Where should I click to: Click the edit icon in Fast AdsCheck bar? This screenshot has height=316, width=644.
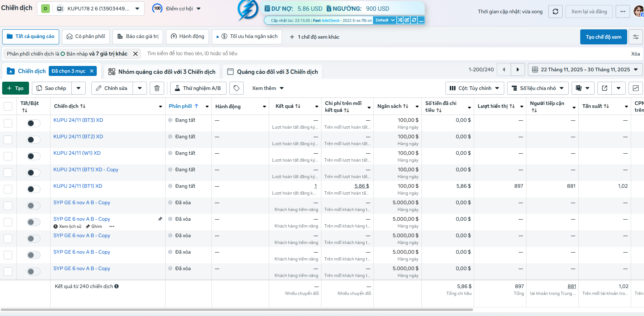(x=407, y=20)
